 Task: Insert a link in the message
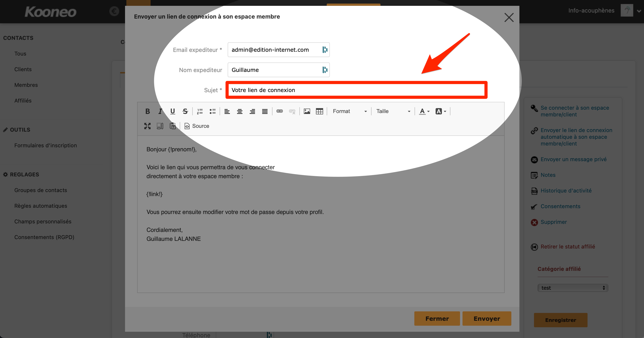pos(279,111)
